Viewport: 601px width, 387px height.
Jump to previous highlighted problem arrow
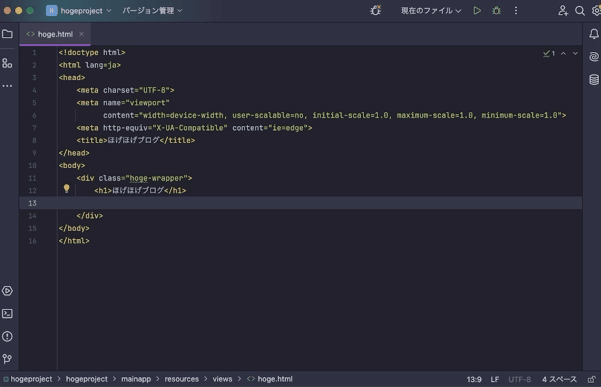click(x=563, y=54)
